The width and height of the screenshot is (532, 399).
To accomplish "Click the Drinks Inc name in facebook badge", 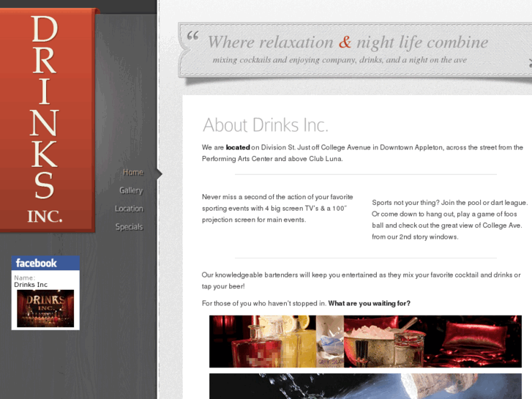I will click(31, 285).
